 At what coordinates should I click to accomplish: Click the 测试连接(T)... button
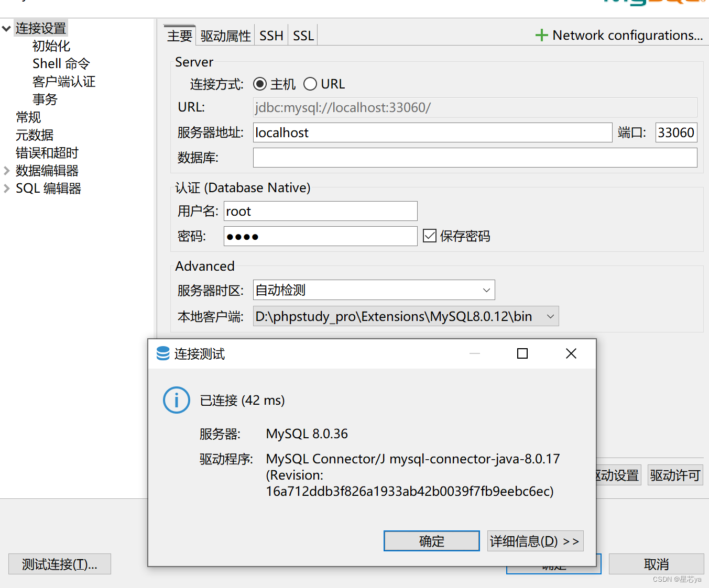(x=60, y=564)
